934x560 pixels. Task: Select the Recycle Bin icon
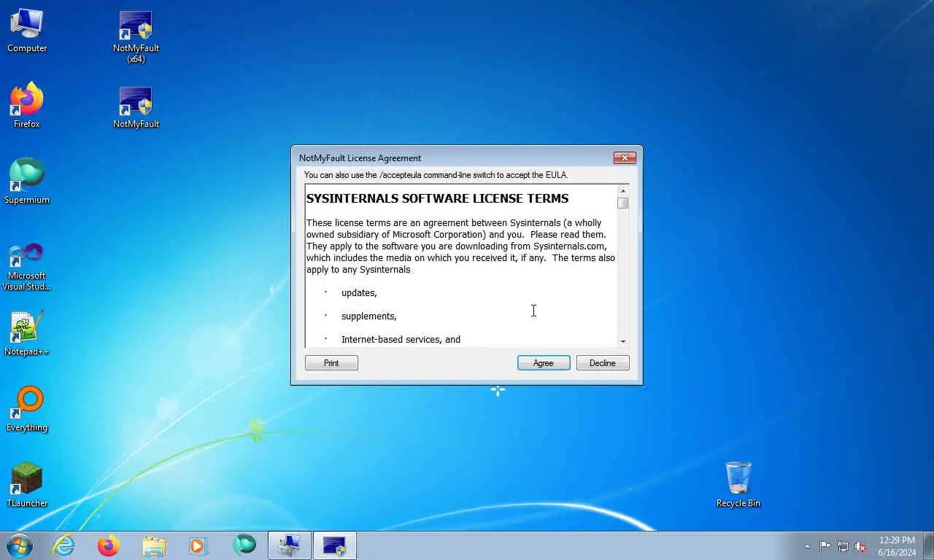click(x=738, y=485)
